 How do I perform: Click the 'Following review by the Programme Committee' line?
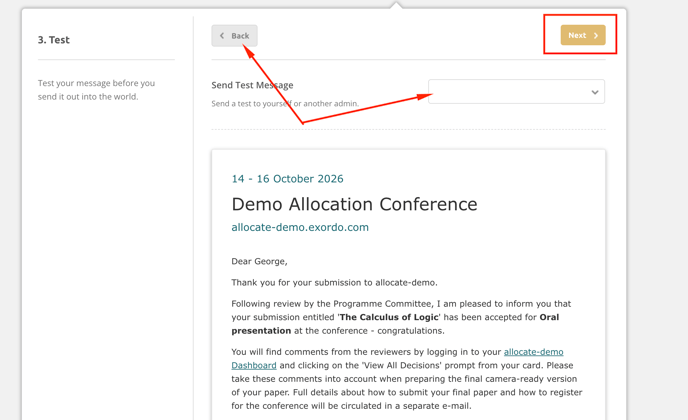[400, 304]
